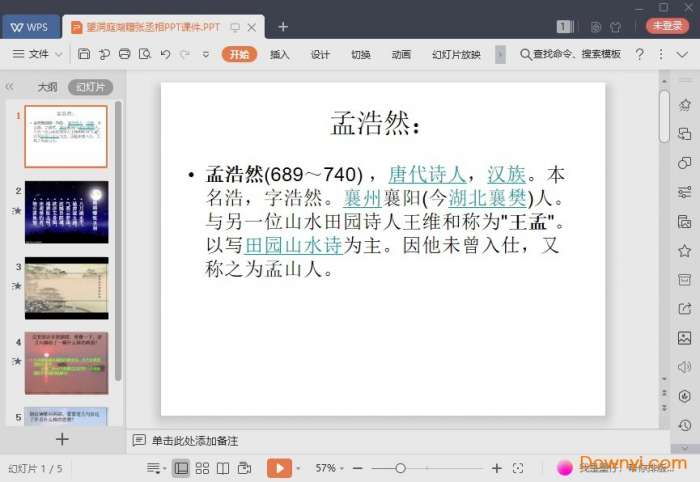The image size is (700, 482).
Task: Open the more options vertical dots
Action: [661, 54]
